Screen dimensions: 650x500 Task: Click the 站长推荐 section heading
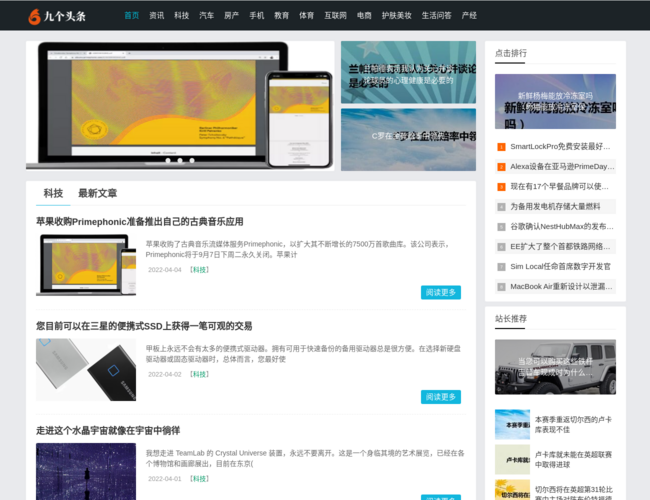[x=511, y=319]
